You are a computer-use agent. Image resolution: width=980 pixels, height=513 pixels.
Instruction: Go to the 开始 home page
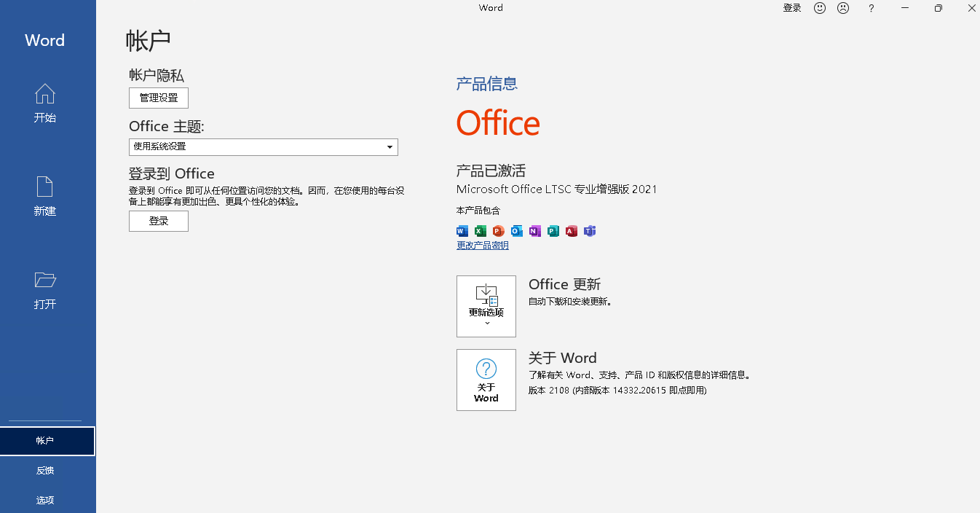45,103
